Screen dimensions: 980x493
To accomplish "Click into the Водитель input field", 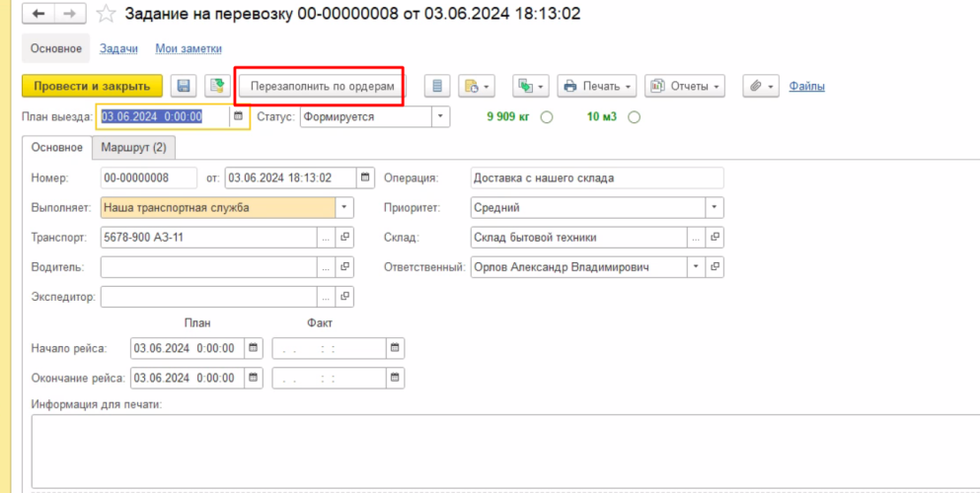I will 207,267.
